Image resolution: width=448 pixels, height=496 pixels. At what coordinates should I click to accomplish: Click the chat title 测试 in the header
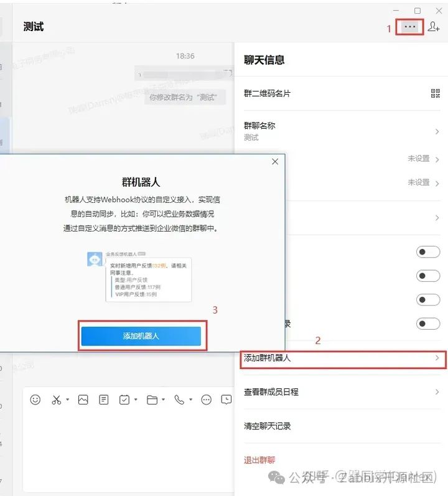33,27
